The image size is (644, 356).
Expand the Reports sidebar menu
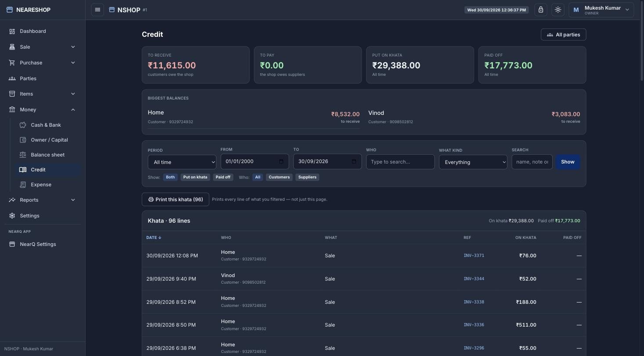click(x=42, y=200)
